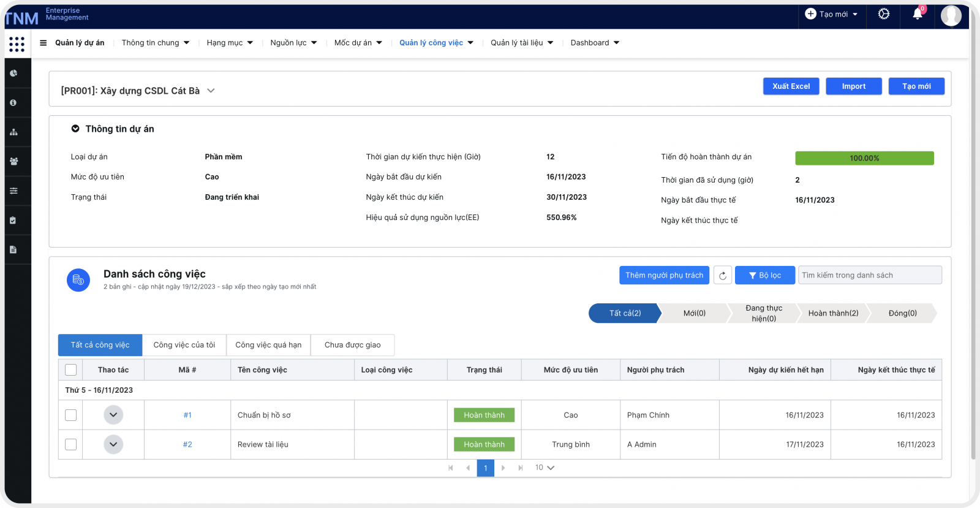
Task: Click the refresh list icon button
Action: click(x=723, y=276)
